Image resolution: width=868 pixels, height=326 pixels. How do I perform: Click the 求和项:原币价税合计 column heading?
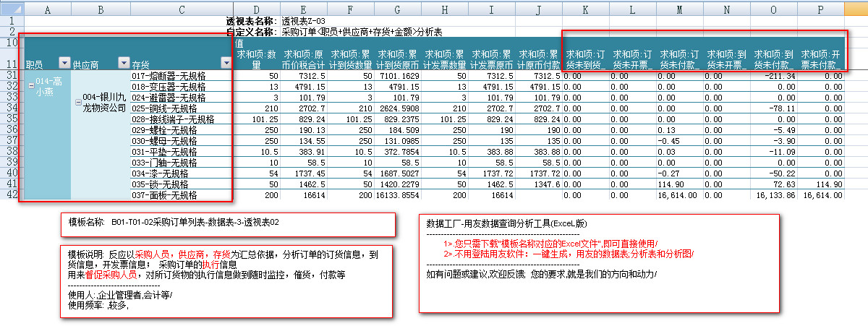[304, 59]
